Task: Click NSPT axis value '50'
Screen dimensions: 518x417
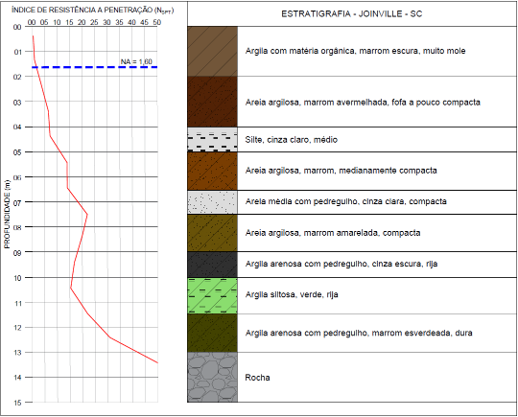Action: click(157, 22)
